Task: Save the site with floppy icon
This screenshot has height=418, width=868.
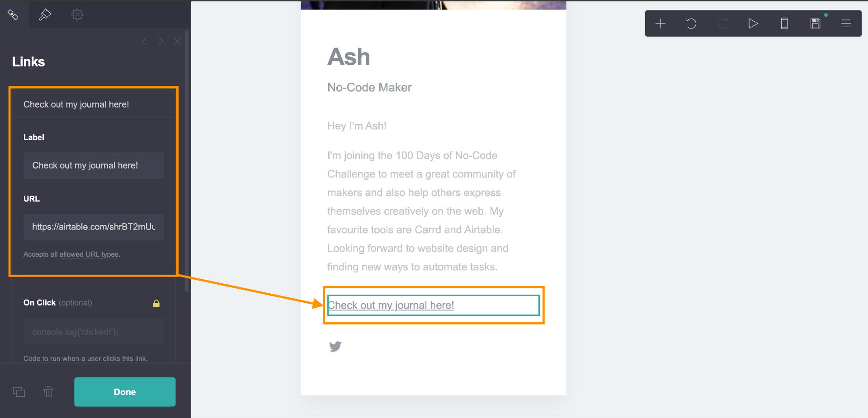Action: coord(815,23)
